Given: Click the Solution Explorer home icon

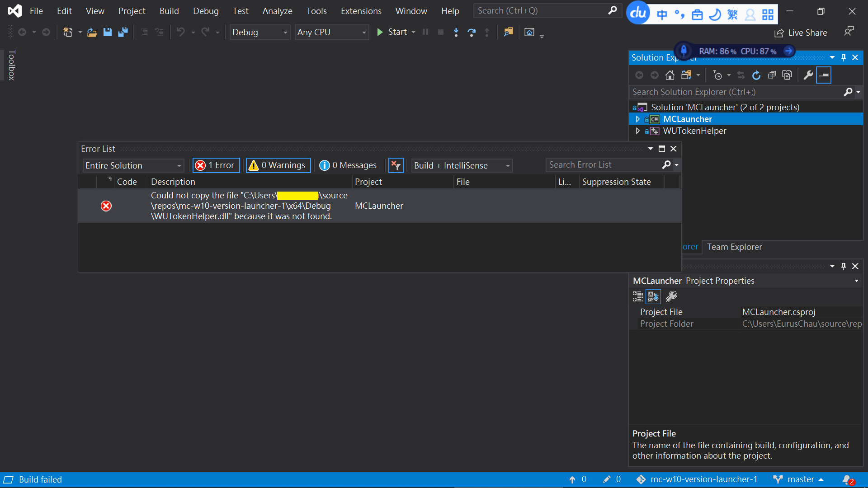Looking at the screenshot, I should [670, 75].
